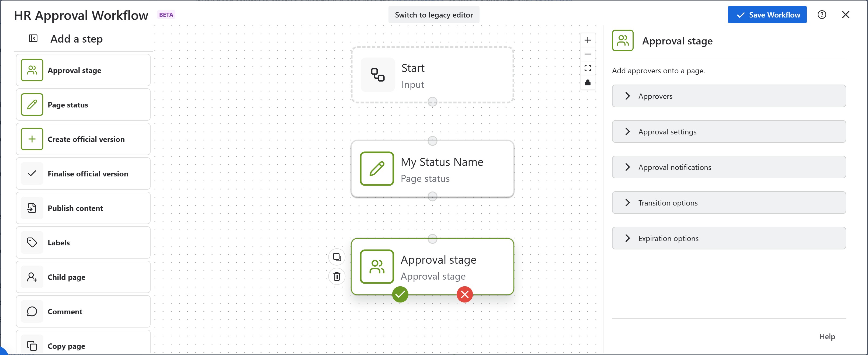Expand the Transition options section
868x355 pixels.
728,203
